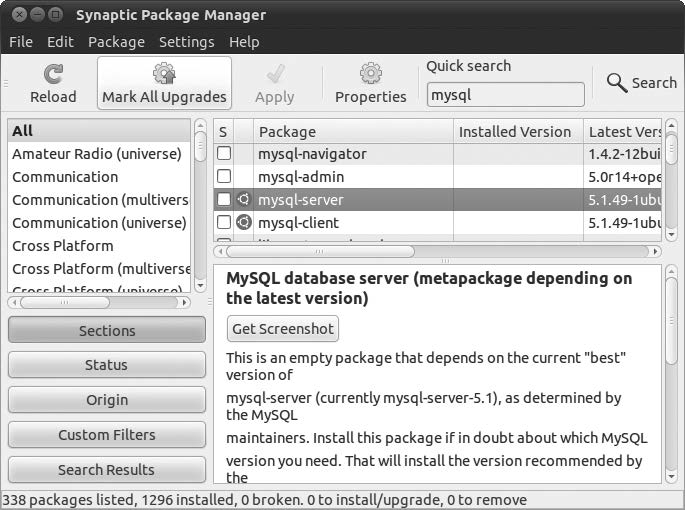This screenshot has height=510, width=685.
Task: Sort by Installed Version column header
Action: [x=518, y=132]
